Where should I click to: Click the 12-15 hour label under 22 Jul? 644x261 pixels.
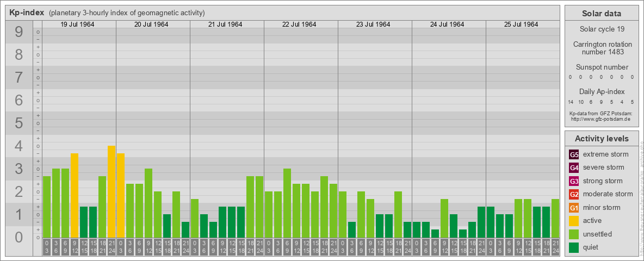tap(306, 247)
